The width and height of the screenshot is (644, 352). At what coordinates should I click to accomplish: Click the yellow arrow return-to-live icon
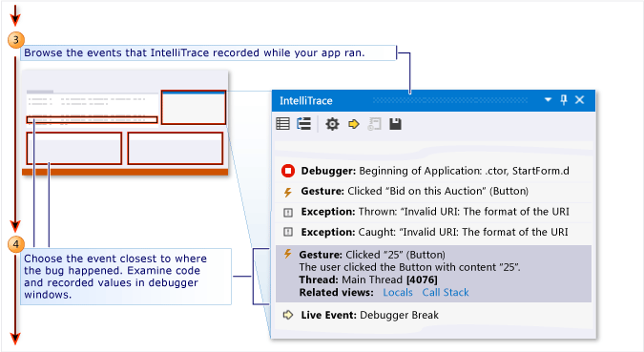[x=354, y=124]
